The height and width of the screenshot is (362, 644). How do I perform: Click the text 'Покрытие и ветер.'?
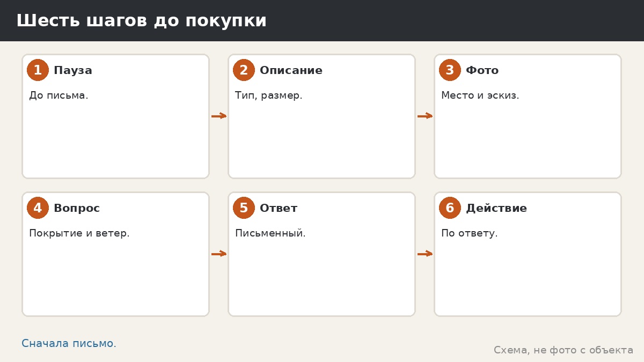tap(79, 233)
